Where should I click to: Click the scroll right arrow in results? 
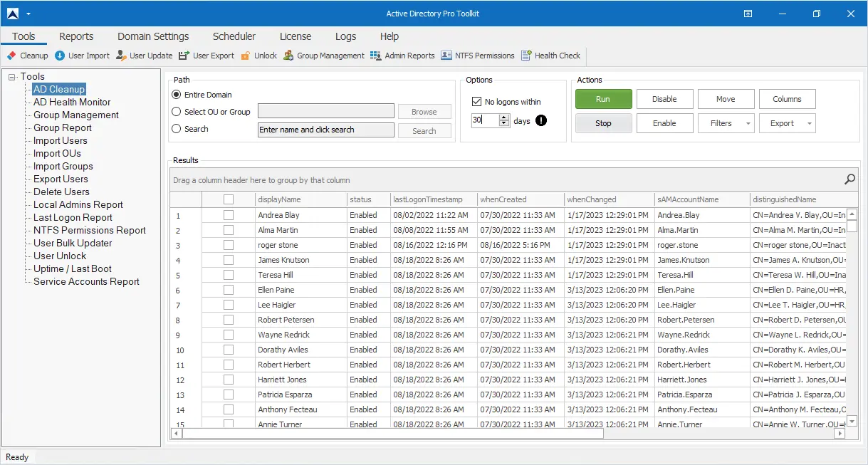click(840, 433)
